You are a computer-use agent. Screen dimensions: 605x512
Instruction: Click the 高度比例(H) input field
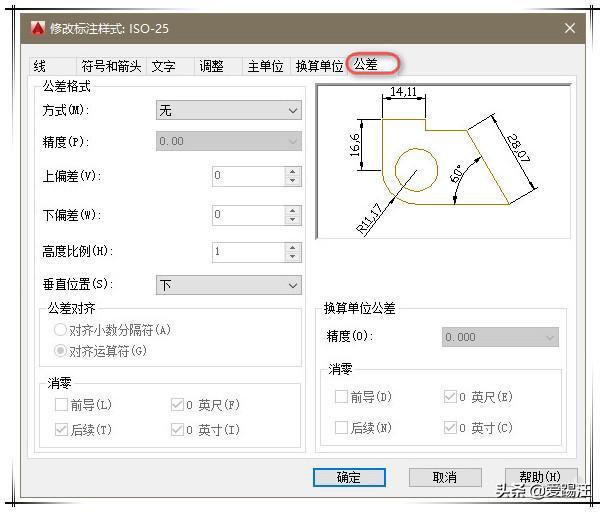pos(248,252)
